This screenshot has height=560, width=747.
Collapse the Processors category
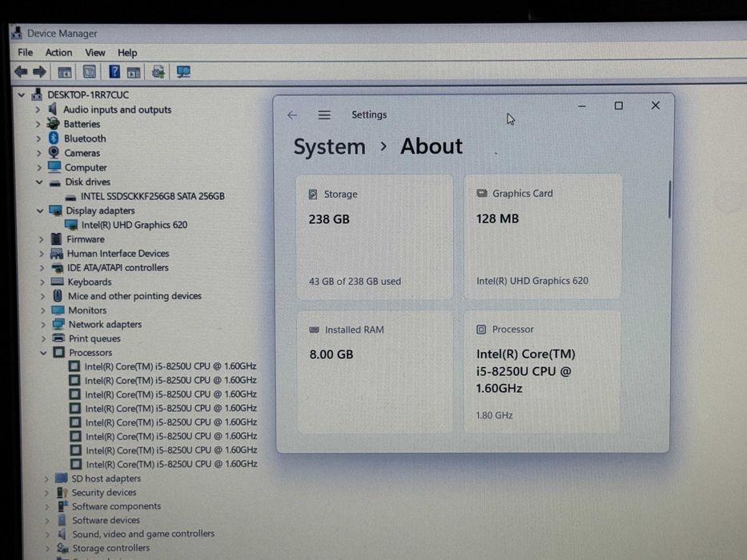pyautogui.click(x=43, y=353)
